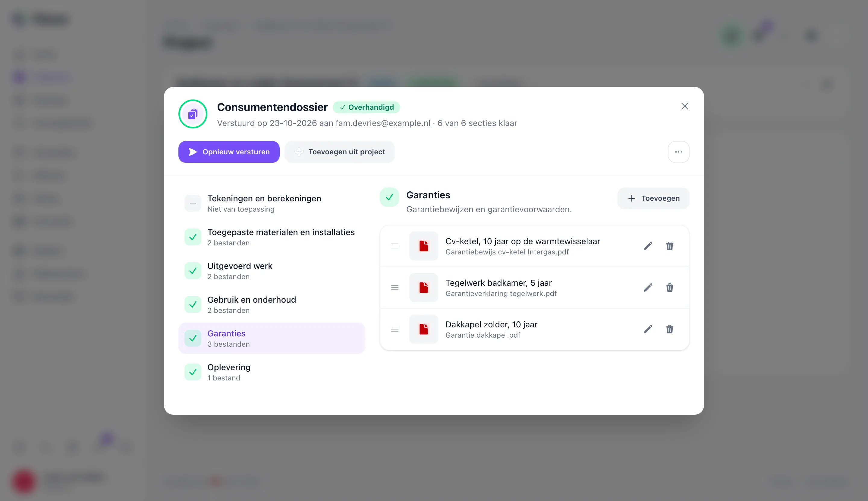Image resolution: width=868 pixels, height=501 pixels.
Task: Close the Consumentendossier dialog
Action: pyautogui.click(x=685, y=106)
